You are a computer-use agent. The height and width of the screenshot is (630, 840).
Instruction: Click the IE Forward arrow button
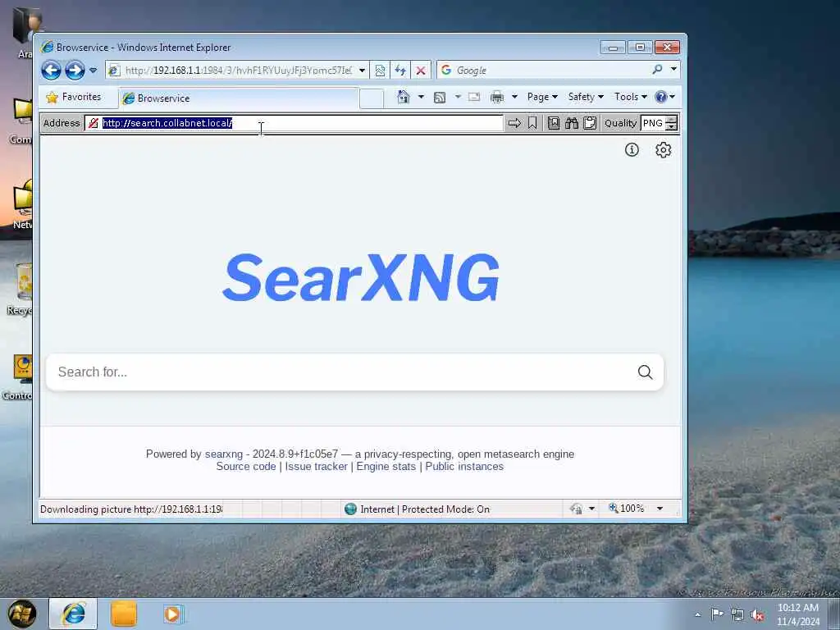point(75,71)
